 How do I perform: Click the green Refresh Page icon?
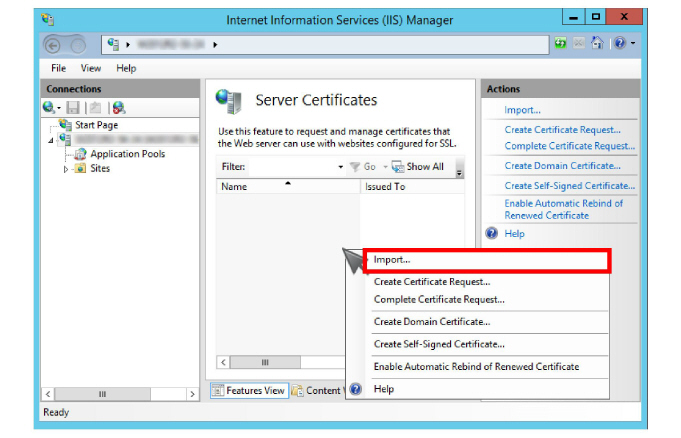(x=562, y=45)
